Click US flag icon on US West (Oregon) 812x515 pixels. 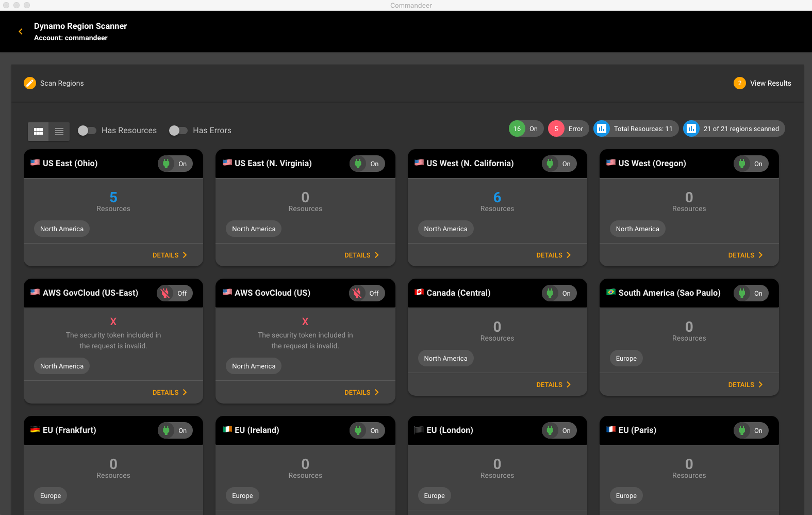click(611, 163)
